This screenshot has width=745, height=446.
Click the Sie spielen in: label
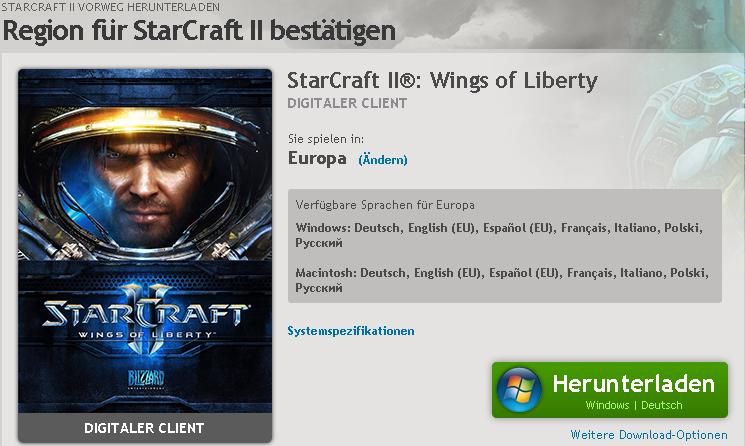click(326, 139)
